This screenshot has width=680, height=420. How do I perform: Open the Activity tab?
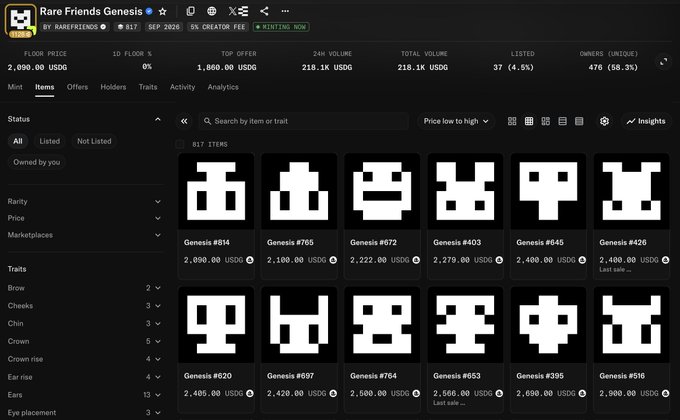[x=183, y=87]
